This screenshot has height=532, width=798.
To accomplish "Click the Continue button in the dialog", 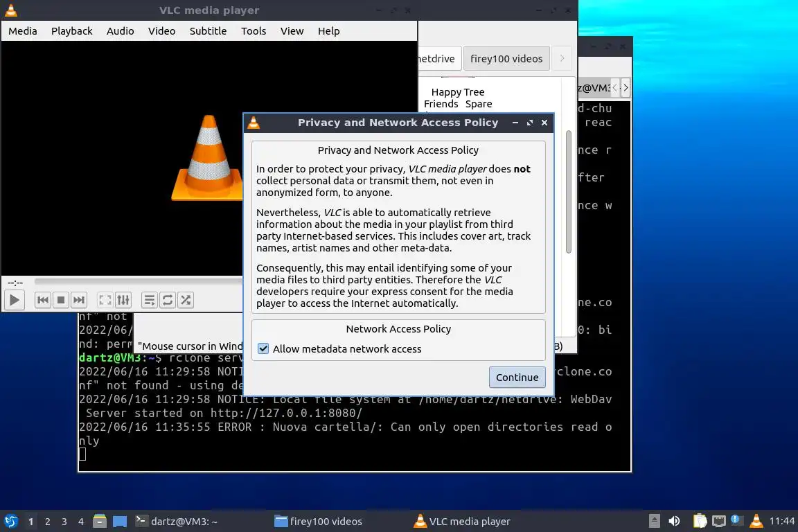I will 517,378.
